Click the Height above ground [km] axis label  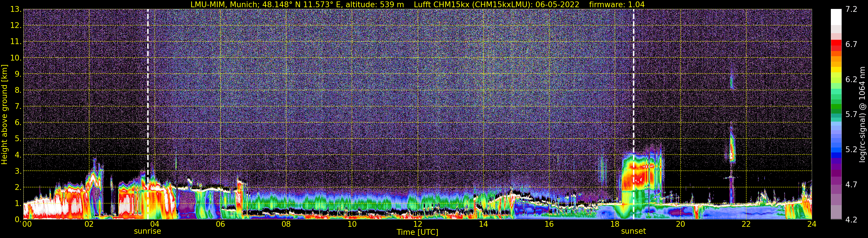click(x=4, y=114)
